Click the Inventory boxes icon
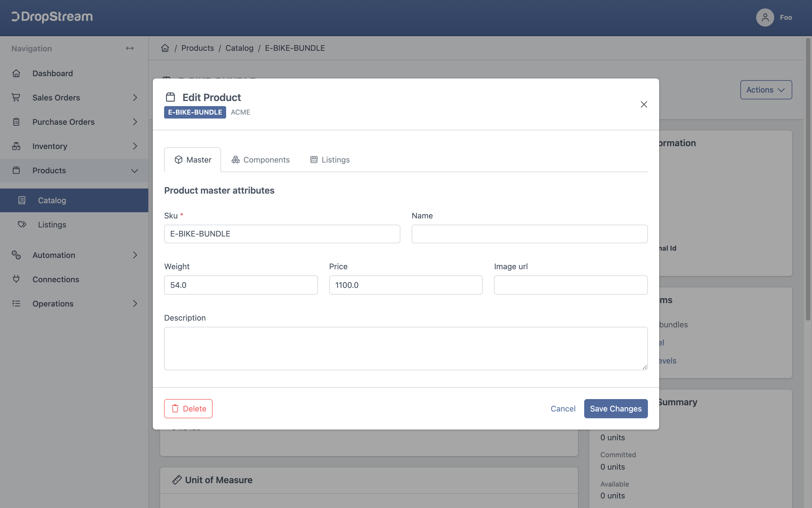Viewport: 812px width, 508px height. (x=16, y=146)
